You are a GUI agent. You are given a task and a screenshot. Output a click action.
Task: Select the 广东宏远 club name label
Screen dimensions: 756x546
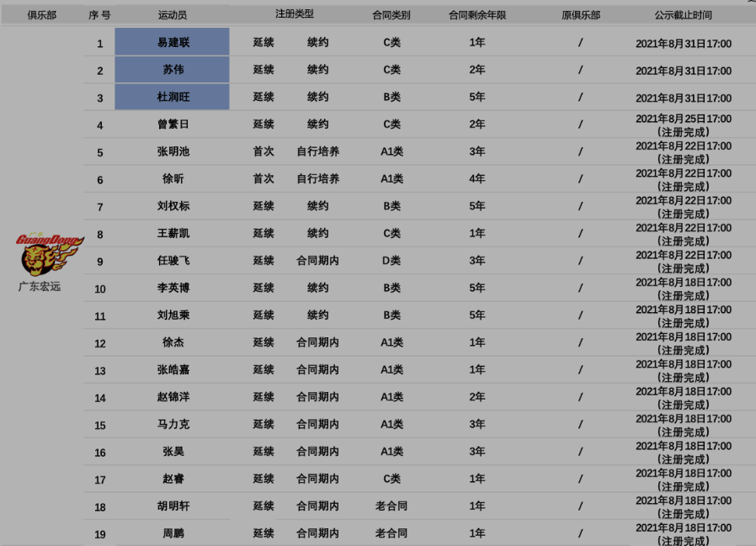[40, 287]
